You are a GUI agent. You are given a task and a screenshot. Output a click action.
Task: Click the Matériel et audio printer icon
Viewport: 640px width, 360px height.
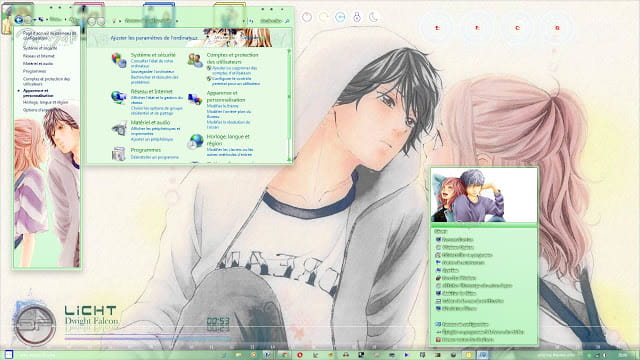click(x=119, y=128)
